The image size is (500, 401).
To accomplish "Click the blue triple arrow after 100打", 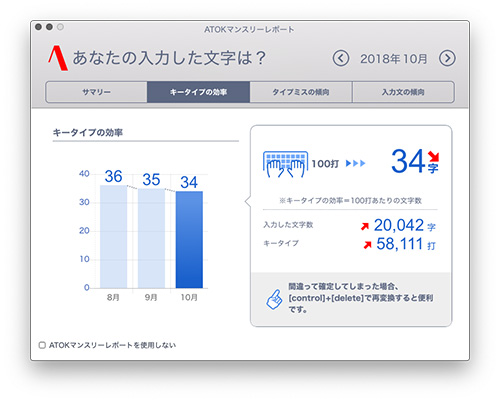I will pos(355,163).
